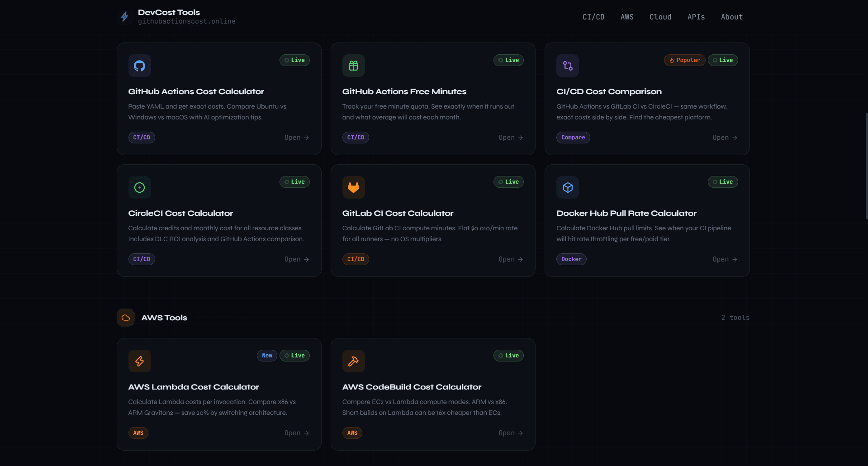Click the Docker tag on Docker Hub card

coord(571,259)
